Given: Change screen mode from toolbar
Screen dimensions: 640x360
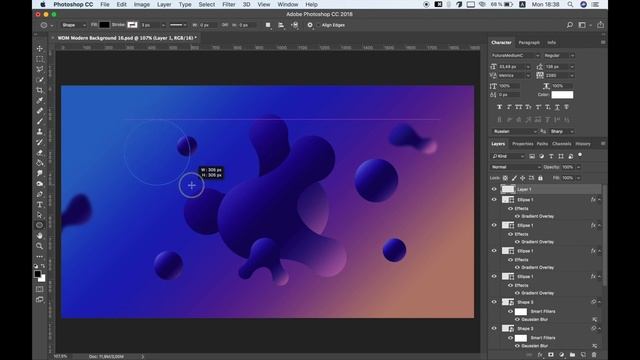Looking at the screenshot, I should [40, 300].
